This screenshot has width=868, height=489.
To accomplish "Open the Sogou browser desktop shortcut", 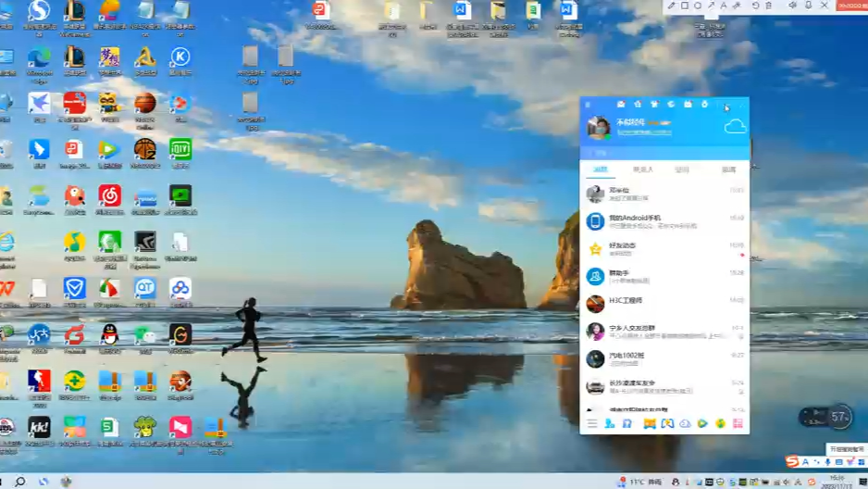I will [39, 10].
